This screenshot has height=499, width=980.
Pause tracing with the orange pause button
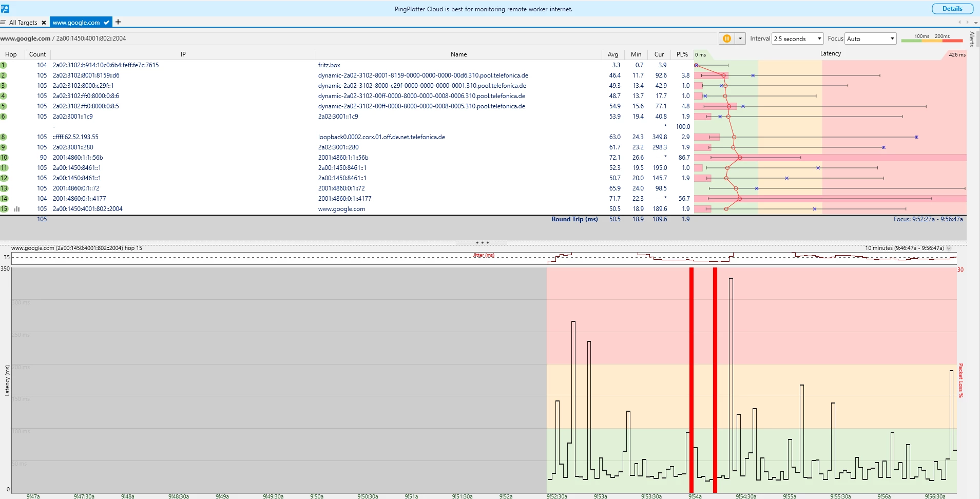pos(726,39)
